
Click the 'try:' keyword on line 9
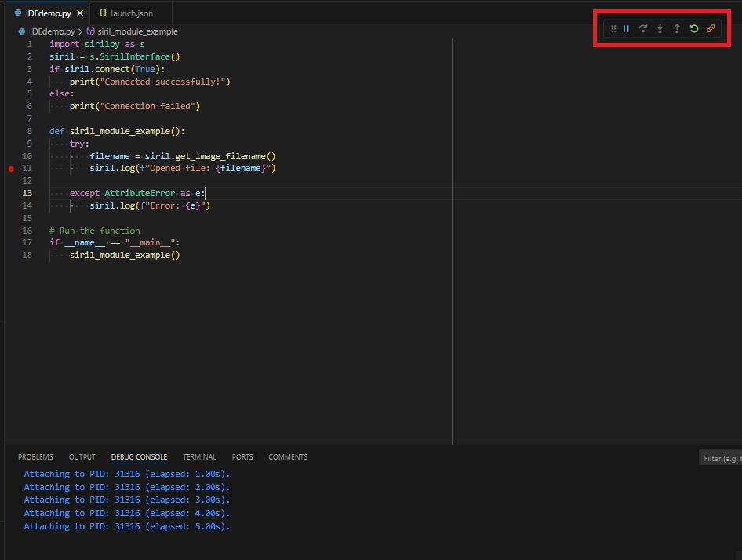(x=79, y=144)
